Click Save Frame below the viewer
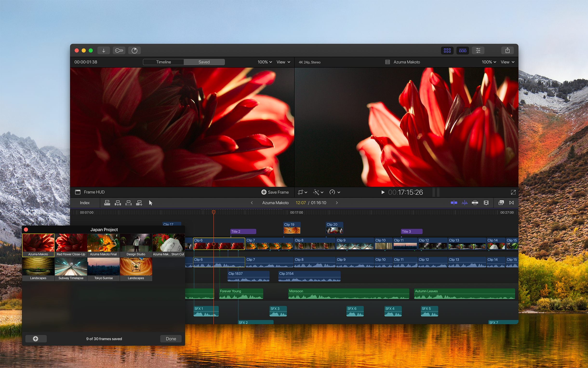Image resolution: width=588 pixels, height=368 pixels. [x=275, y=192]
